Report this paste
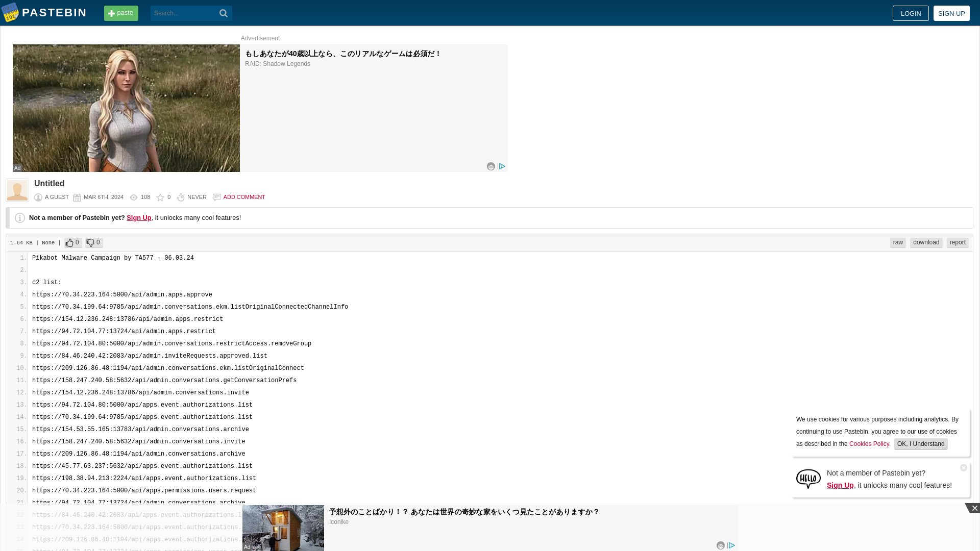 tap(958, 243)
